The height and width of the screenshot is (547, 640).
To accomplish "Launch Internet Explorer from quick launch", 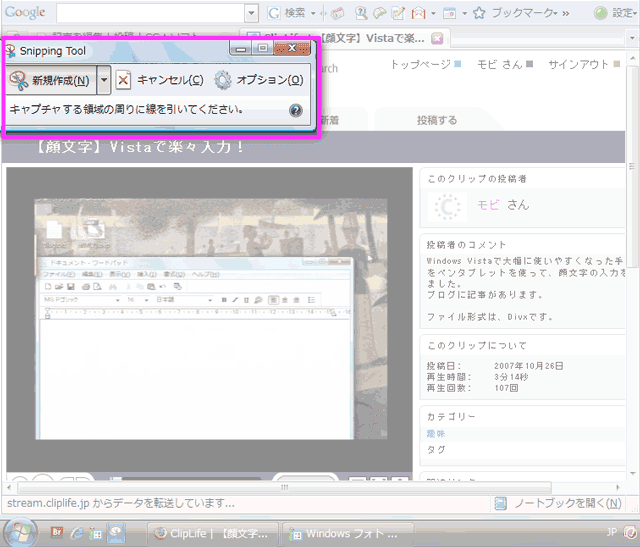I will 76,532.
